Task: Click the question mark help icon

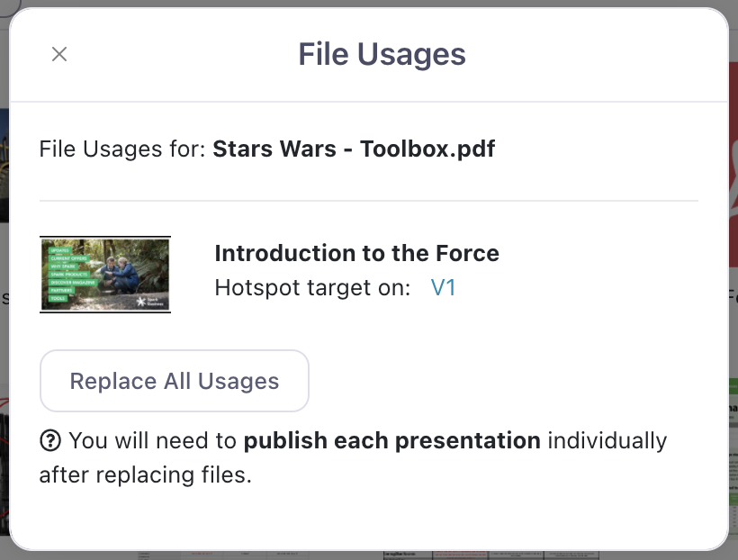Action: point(50,441)
